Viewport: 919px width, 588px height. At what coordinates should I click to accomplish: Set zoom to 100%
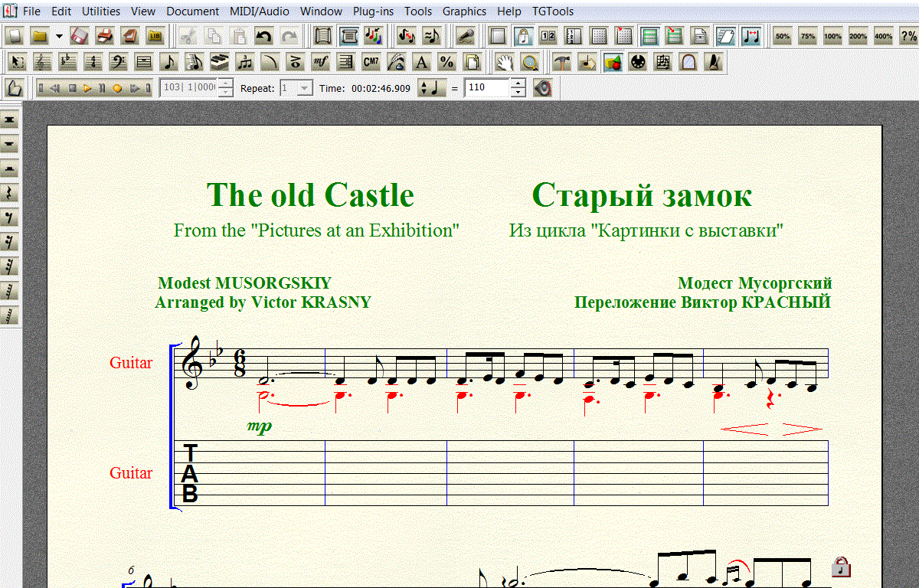click(833, 36)
